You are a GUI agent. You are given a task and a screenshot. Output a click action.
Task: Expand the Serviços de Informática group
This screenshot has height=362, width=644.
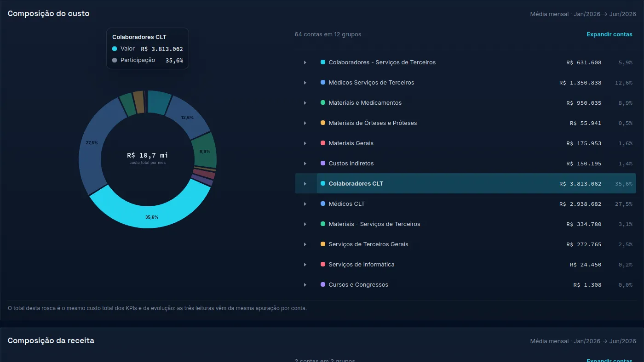tap(305, 265)
